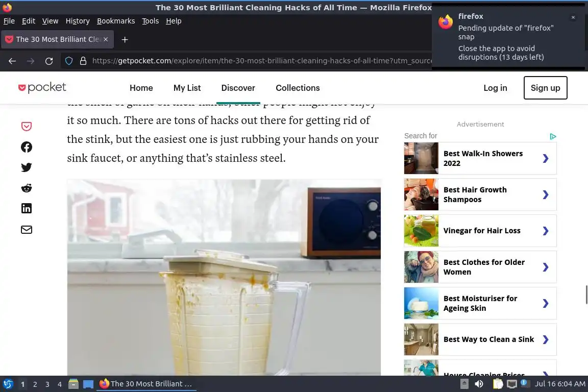The width and height of the screenshot is (588, 392).
Task: Share article on LinkedIn
Action: 26,209
